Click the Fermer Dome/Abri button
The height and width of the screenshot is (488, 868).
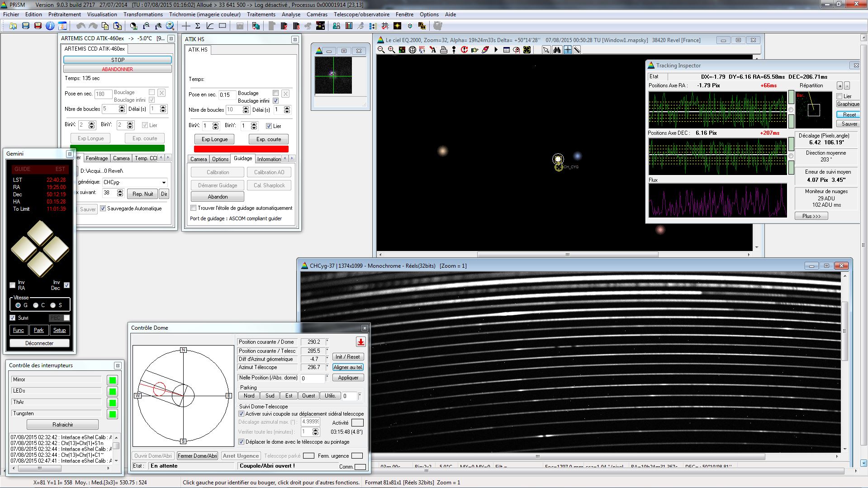[197, 456]
